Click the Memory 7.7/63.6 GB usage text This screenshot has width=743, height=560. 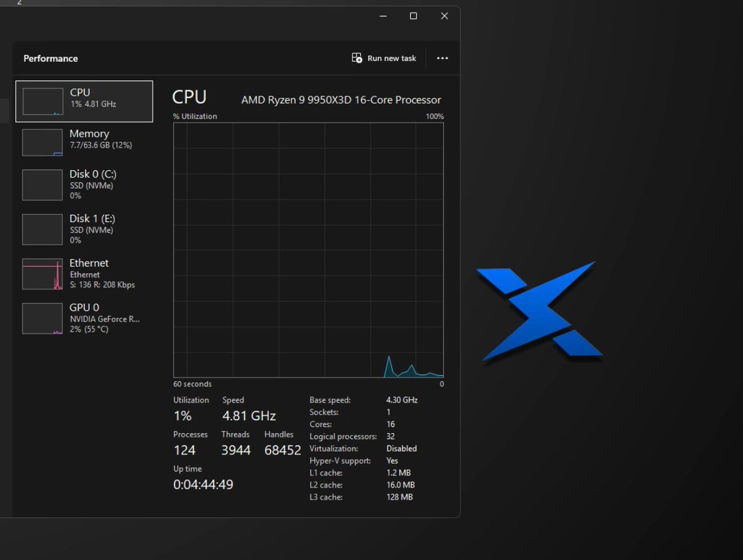pyautogui.click(x=100, y=145)
